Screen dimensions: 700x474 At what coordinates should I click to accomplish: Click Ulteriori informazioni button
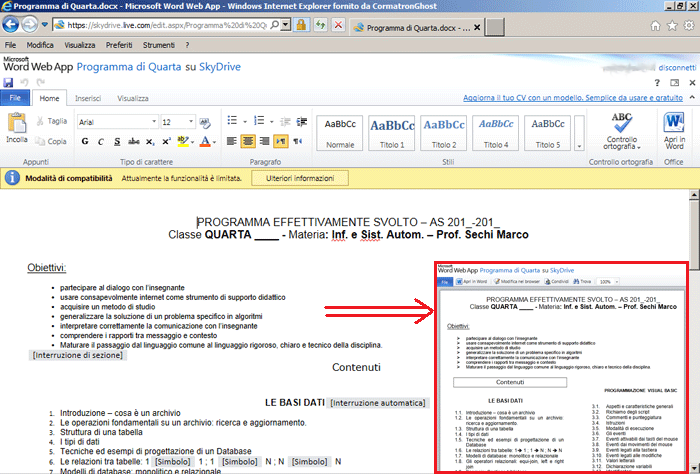click(x=300, y=178)
